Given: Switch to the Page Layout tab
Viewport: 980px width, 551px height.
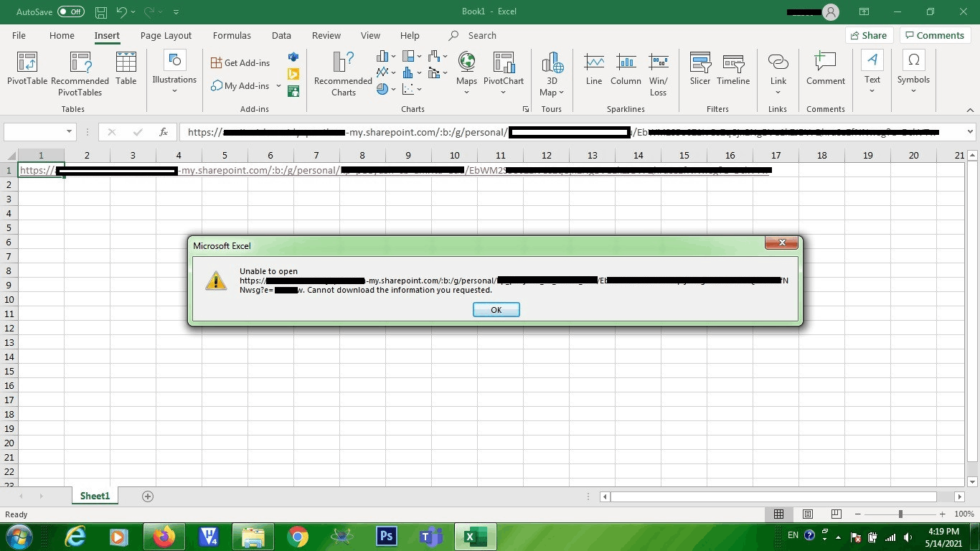Looking at the screenshot, I should pyautogui.click(x=166, y=35).
